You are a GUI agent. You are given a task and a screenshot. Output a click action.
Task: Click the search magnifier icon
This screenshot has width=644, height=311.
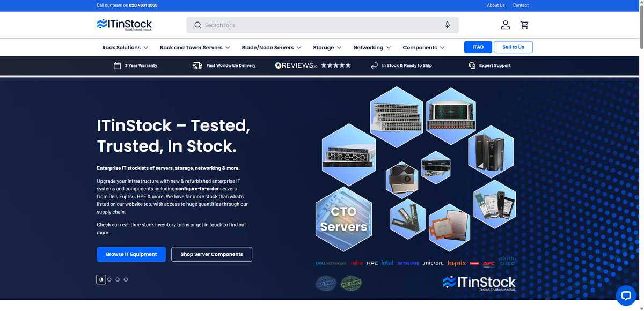(x=198, y=25)
